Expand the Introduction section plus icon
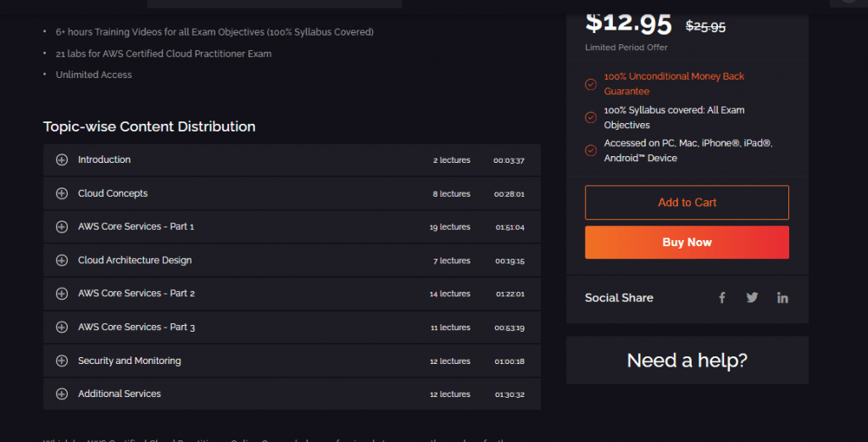Viewport: 868px width, 442px height. click(62, 159)
